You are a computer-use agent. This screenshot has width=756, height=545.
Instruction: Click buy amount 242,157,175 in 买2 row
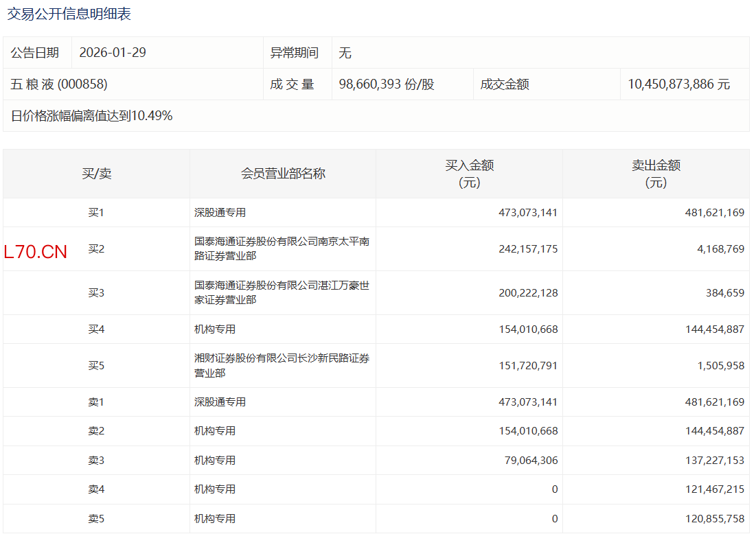528,249
